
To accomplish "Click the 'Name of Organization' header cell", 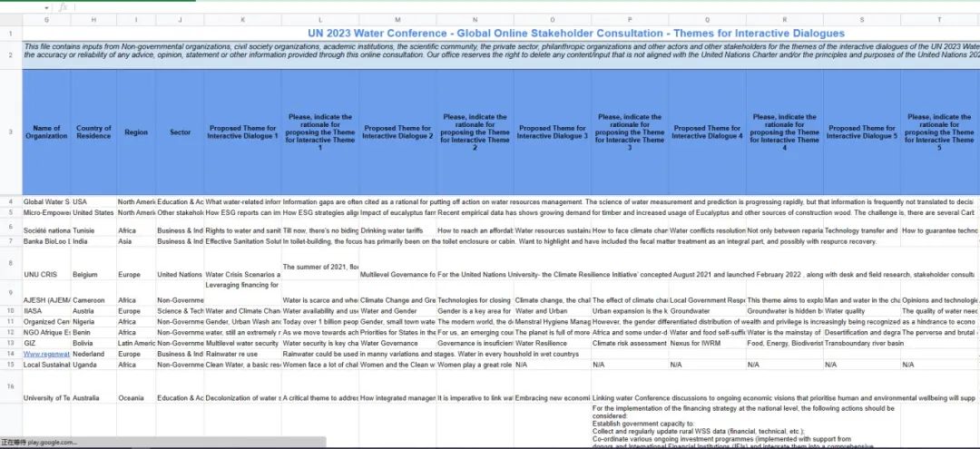I will (x=45, y=132).
